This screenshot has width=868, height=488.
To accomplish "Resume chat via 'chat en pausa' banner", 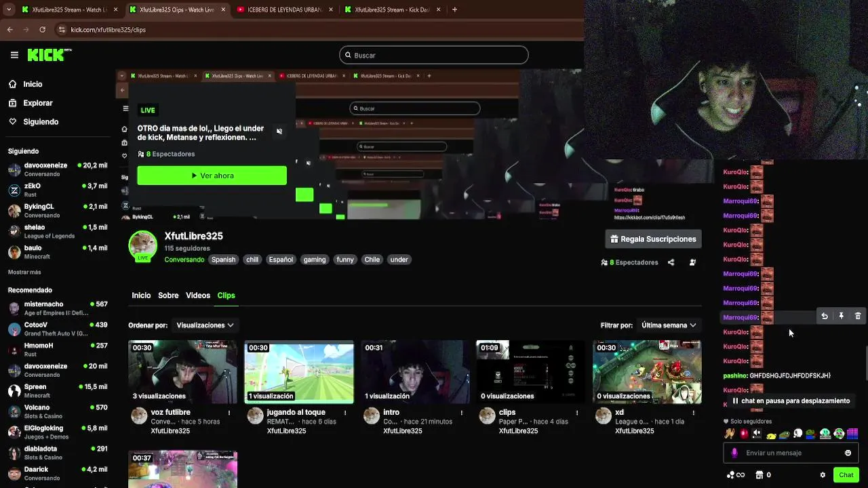I will 791,401.
